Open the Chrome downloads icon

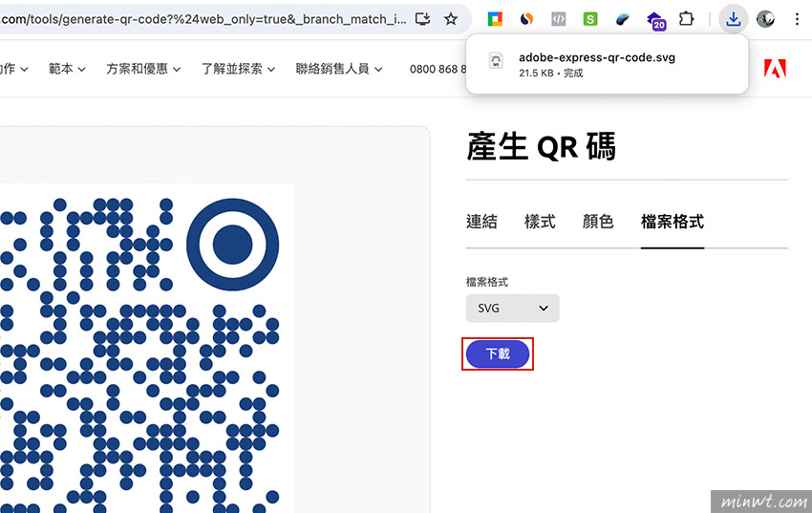[733, 20]
